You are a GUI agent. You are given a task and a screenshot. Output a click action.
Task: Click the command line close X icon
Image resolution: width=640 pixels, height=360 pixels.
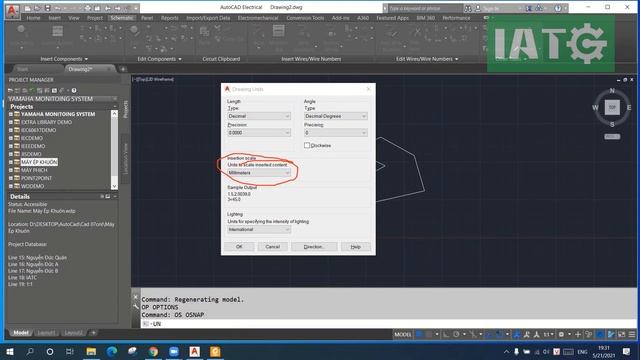(136, 297)
